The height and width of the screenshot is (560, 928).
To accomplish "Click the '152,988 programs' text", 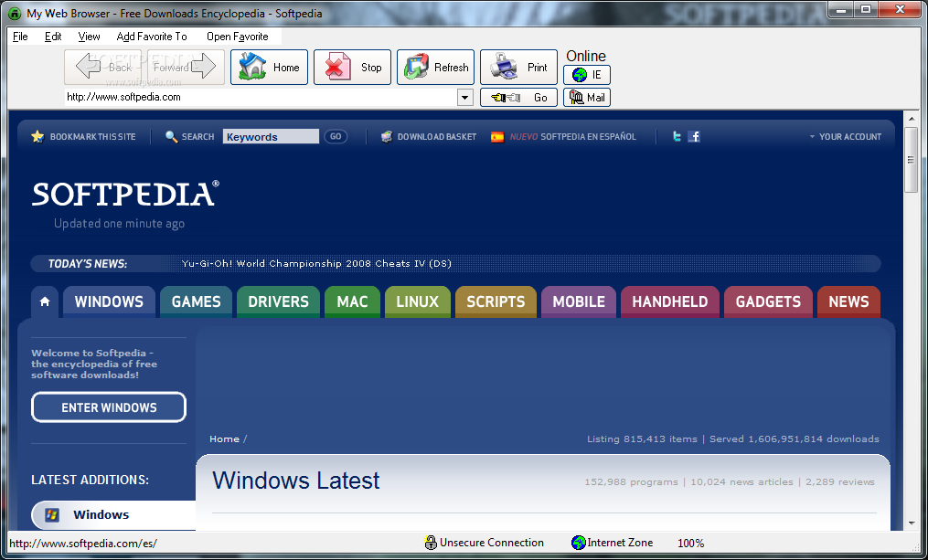I will [x=632, y=482].
